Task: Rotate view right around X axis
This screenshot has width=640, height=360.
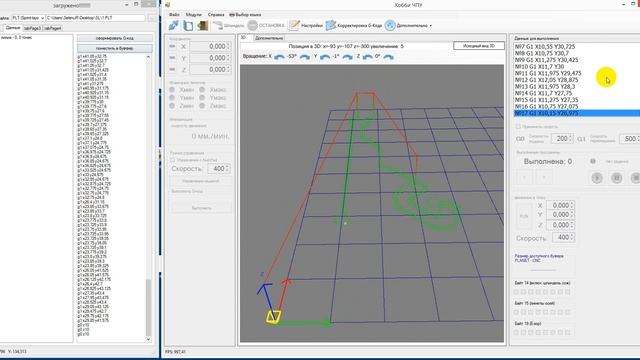Action: [x=305, y=57]
